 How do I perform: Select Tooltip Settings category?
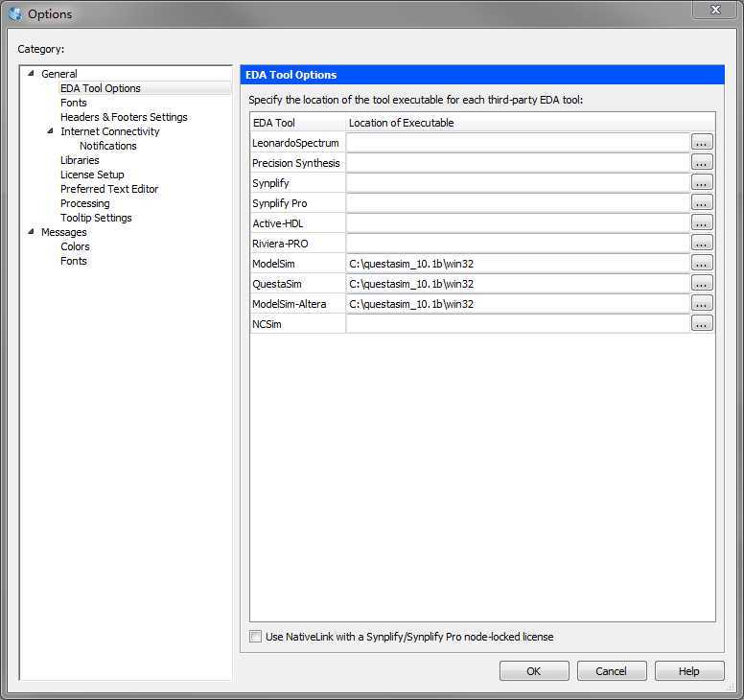96,218
